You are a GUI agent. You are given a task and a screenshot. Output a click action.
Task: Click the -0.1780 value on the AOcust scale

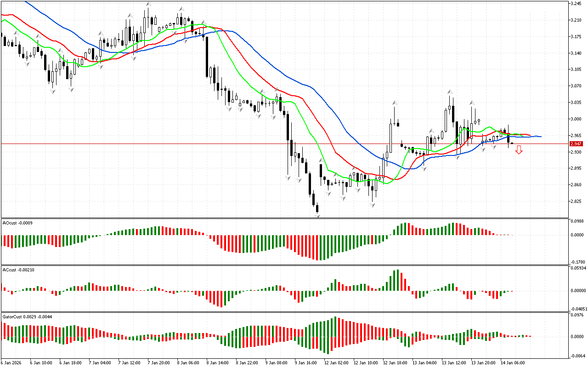pos(577,261)
